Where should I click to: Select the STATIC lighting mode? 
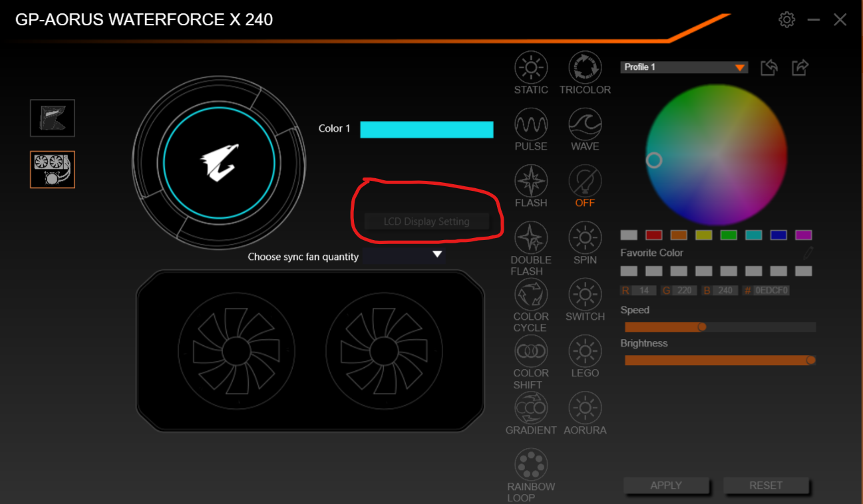coord(531,68)
